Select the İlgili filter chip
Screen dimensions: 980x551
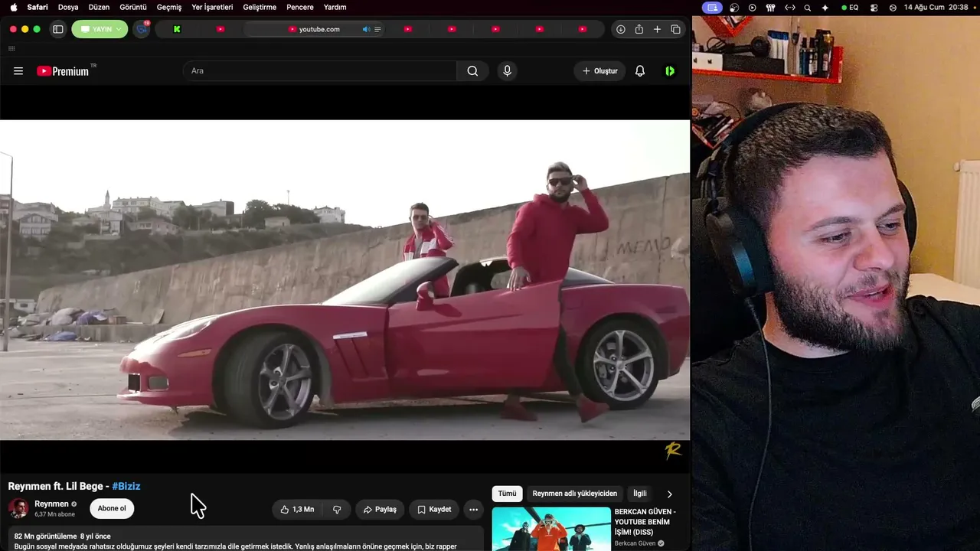640,494
